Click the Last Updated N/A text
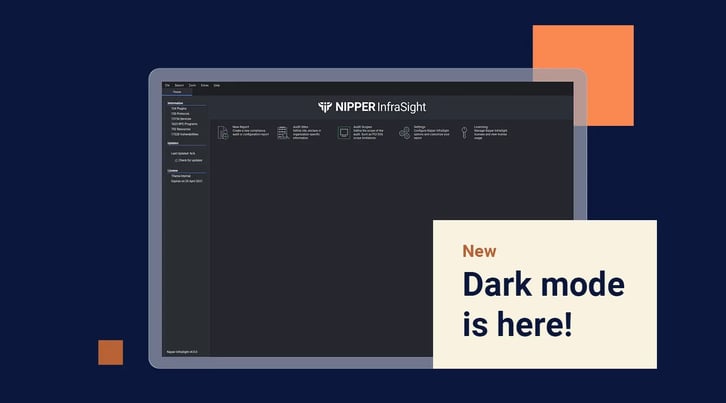Image resolution: width=726 pixels, height=403 pixels. point(183,153)
